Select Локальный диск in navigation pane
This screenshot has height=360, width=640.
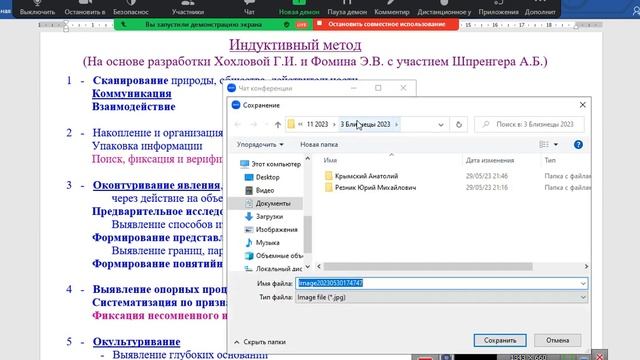273,269
